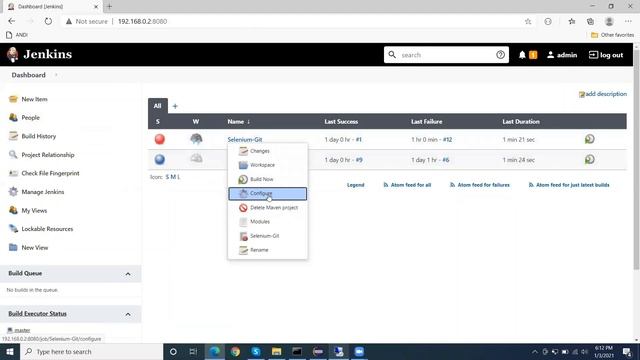Expand the Dashboard breadcrumb arrow
The height and width of the screenshot is (360, 640).
coord(56,75)
